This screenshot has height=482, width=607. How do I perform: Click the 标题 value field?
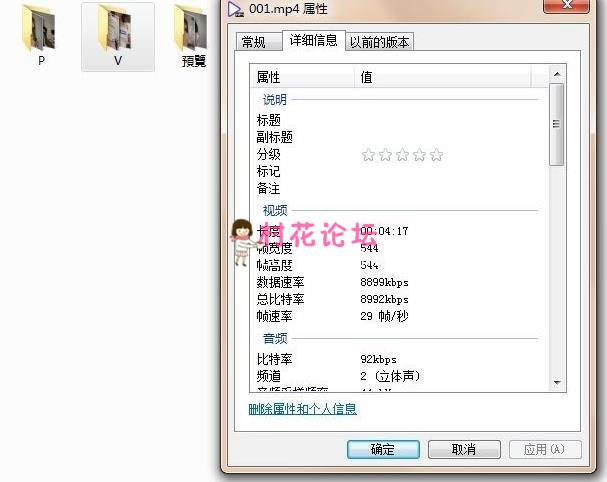pos(450,120)
